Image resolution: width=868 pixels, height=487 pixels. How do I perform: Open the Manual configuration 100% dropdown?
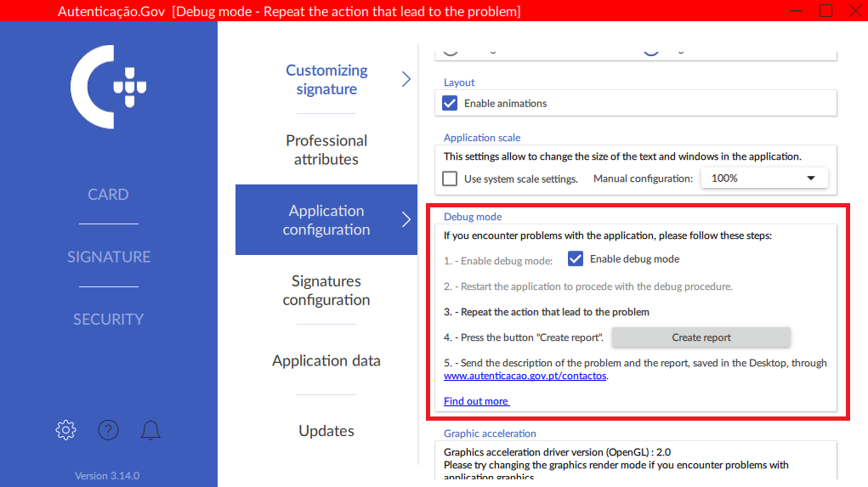[x=763, y=178]
